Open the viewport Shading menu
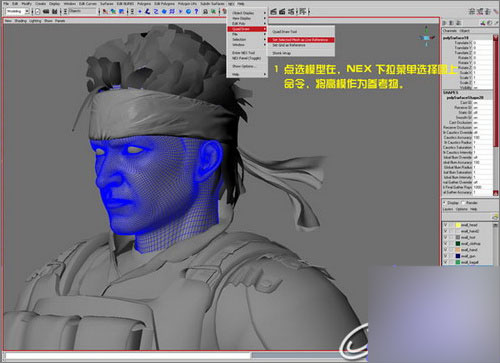The width and height of the screenshot is (500, 363). 20,21
